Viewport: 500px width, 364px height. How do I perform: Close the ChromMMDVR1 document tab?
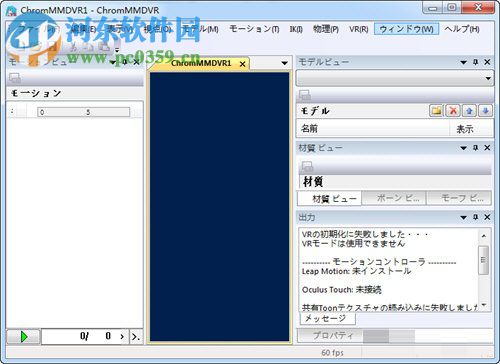coord(242,64)
